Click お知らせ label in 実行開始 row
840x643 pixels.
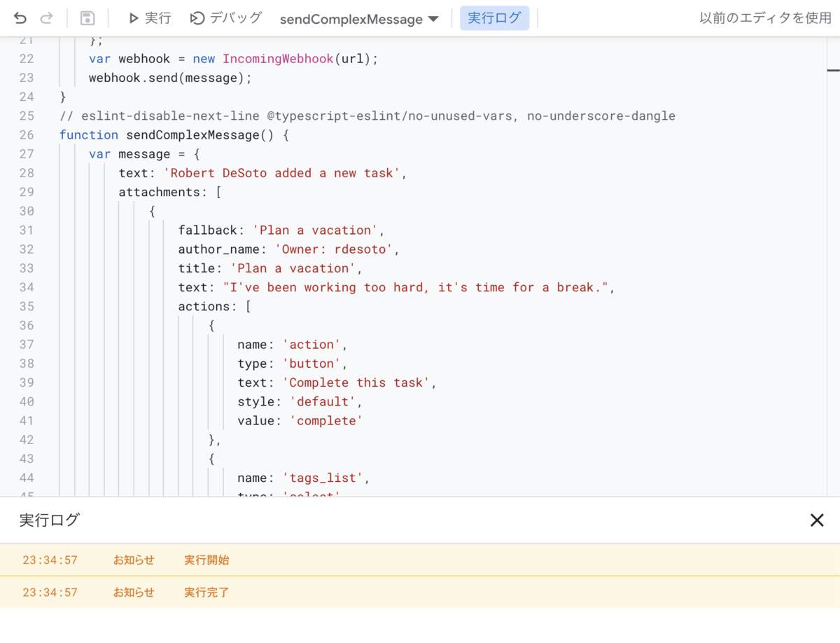pos(134,560)
